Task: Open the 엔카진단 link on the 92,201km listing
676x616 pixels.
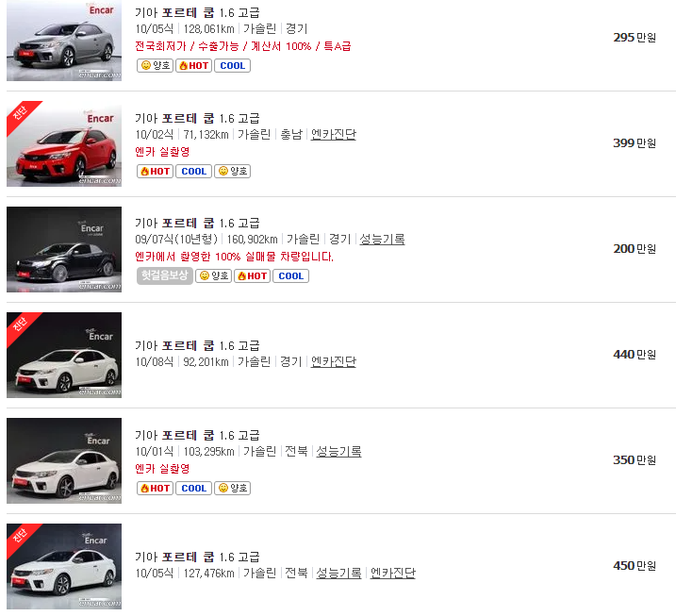Action: [333, 362]
